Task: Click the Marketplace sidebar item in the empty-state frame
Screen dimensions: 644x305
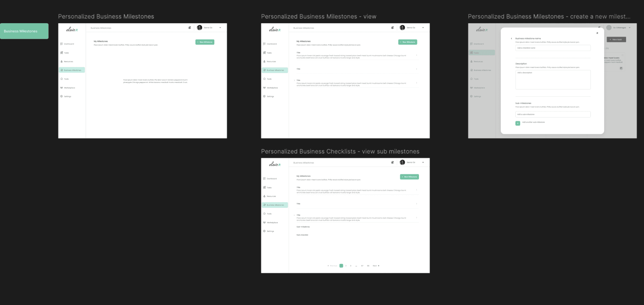Action: click(x=69, y=88)
